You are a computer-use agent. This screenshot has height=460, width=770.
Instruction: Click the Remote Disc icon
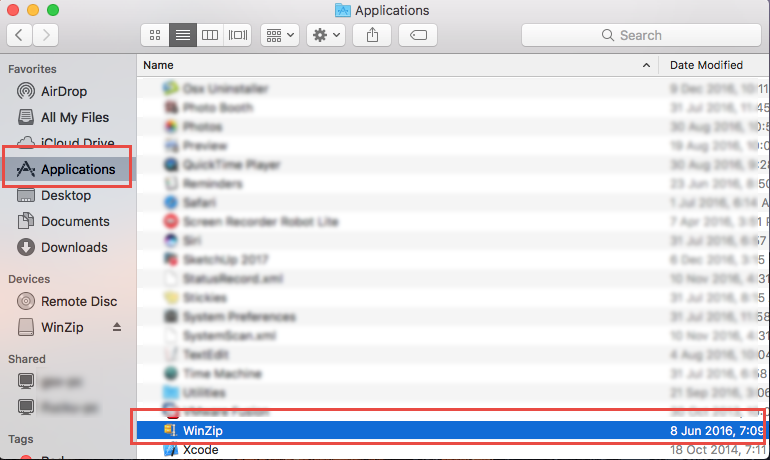[26, 301]
